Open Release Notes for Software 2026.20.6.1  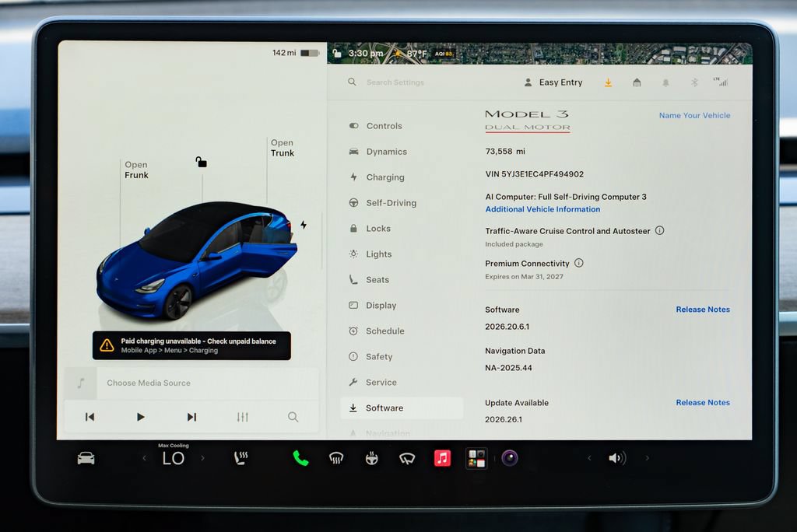coord(703,310)
